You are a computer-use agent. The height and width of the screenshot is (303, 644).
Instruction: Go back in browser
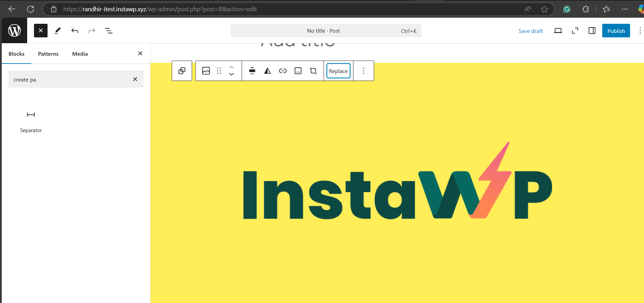(x=12, y=9)
